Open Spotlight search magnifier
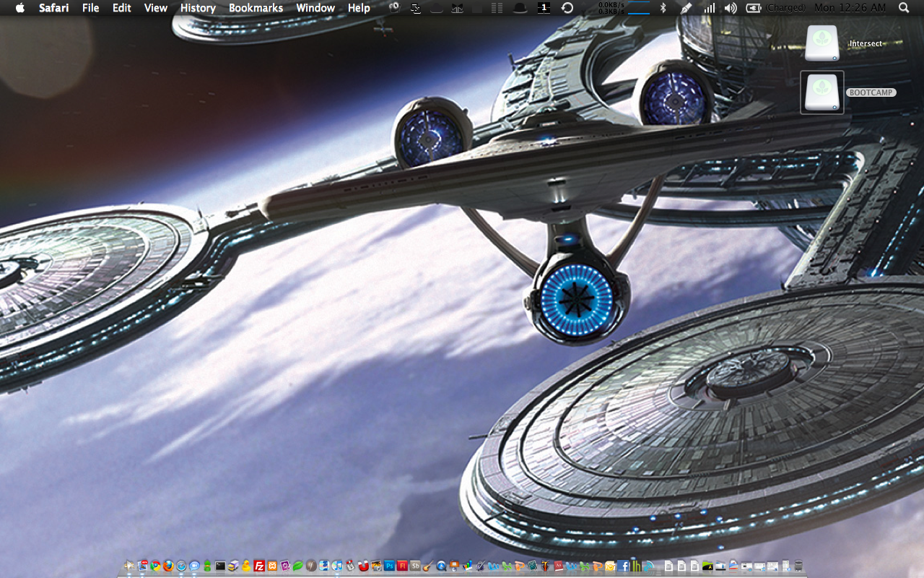 [x=904, y=8]
